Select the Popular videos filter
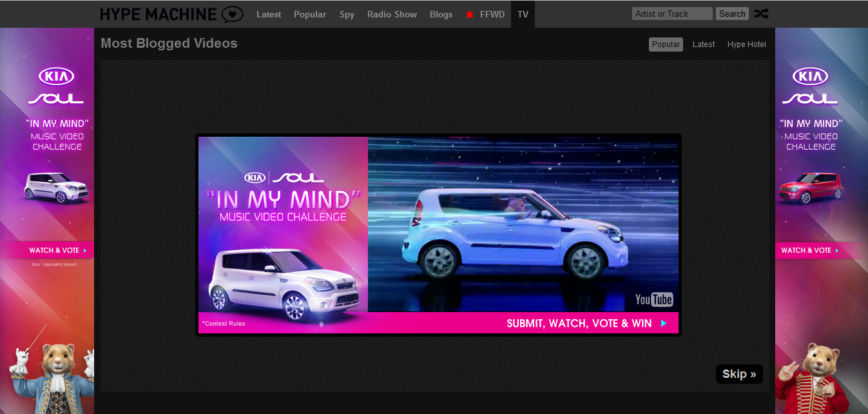 point(666,44)
